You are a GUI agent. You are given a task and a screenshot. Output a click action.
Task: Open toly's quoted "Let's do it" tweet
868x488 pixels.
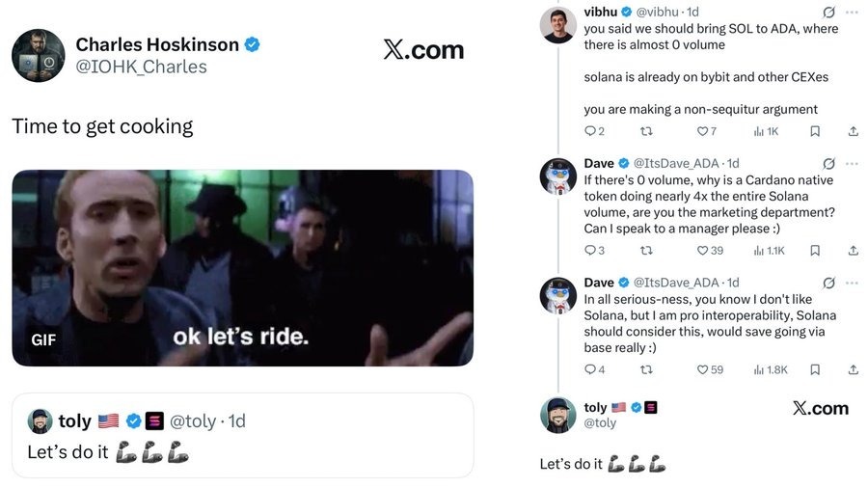point(242,436)
